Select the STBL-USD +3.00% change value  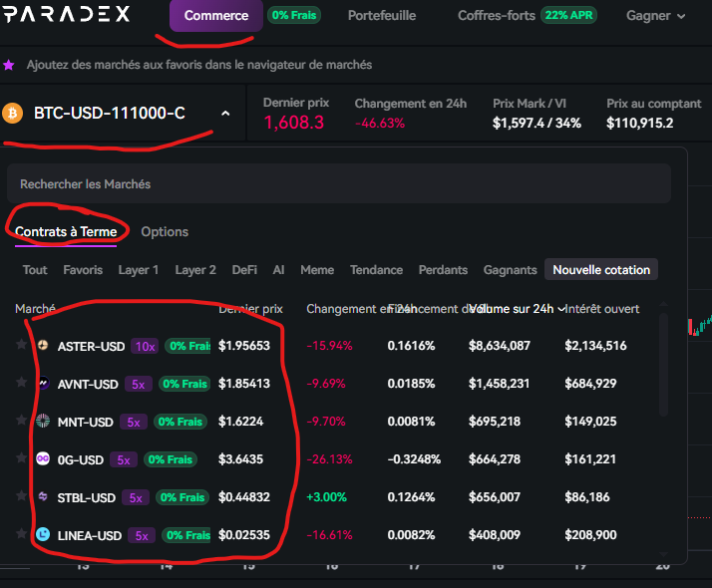[x=326, y=497]
